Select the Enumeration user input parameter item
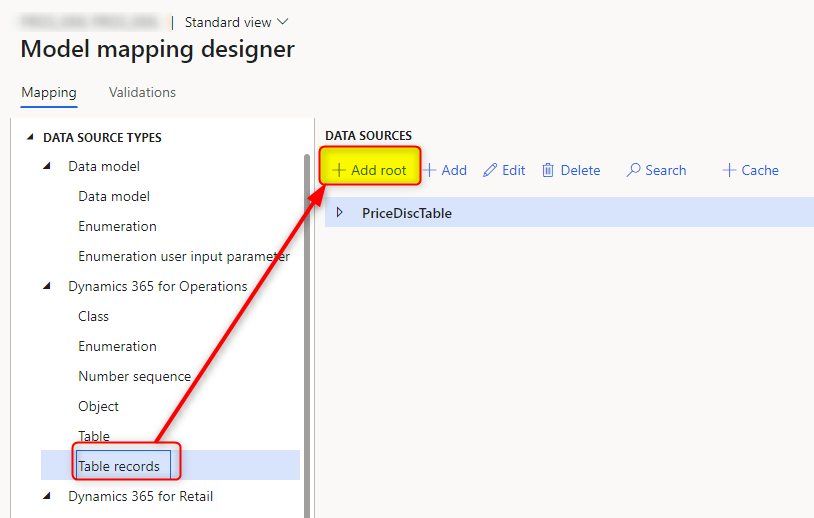The width and height of the screenshot is (814, 518). click(x=184, y=256)
